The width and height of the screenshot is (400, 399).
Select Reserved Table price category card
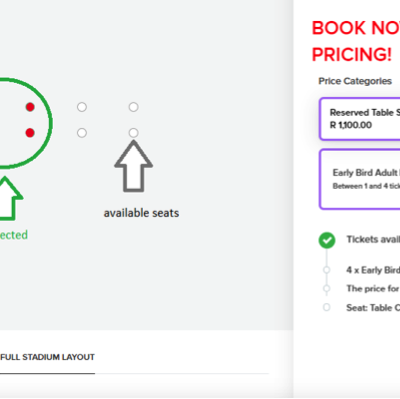(360, 119)
